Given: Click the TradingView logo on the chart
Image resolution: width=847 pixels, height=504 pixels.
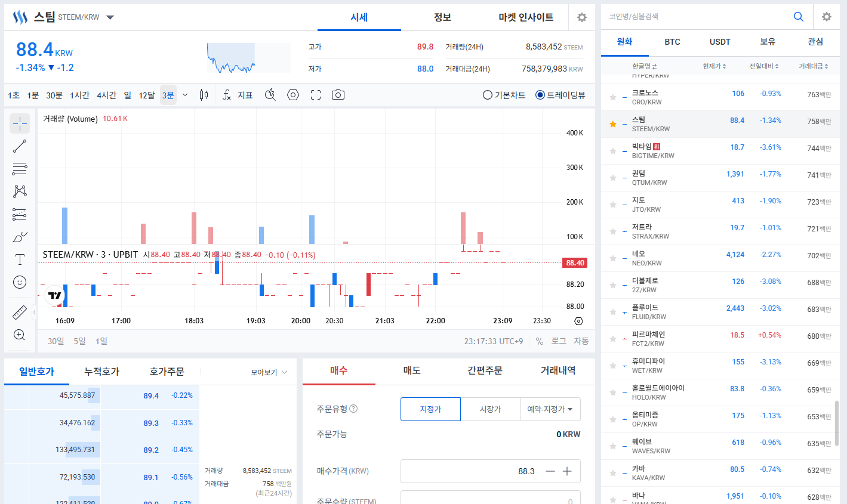Looking at the screenshot, I should tap(54, 295).
